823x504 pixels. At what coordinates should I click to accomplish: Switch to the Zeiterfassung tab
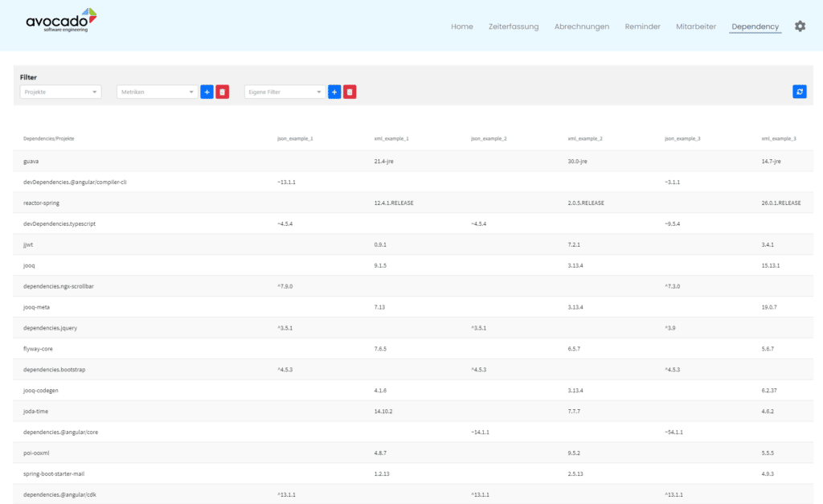pos(513,26)
